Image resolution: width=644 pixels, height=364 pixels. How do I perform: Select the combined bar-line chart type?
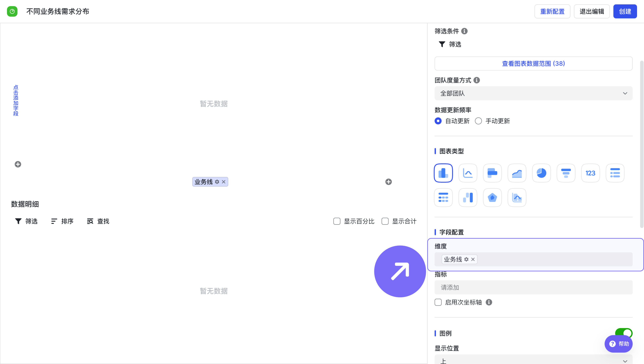517,198
